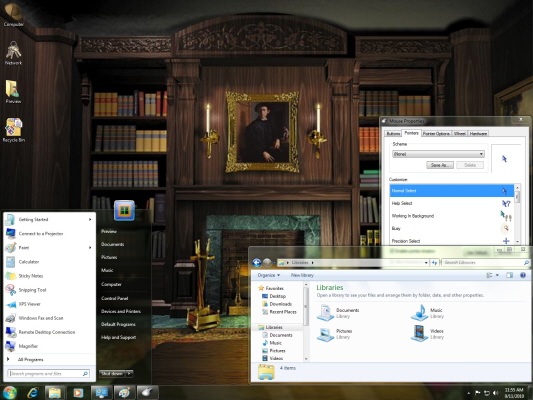
Task: Open the address bar history dropdown
Action: [426, 263]
